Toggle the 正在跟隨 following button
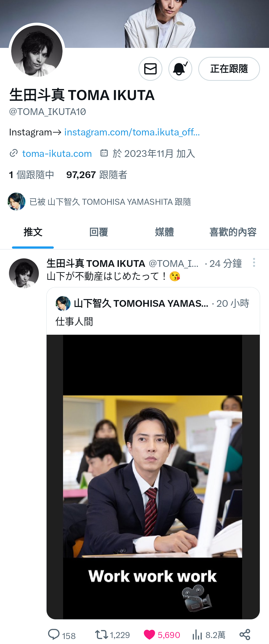This screenshot has width=269, height=644. pos(229,69)
